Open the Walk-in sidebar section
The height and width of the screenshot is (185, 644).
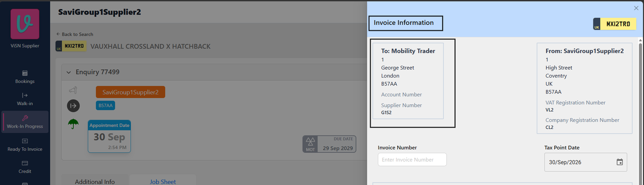pyautogui.click(x=25, y=99)
